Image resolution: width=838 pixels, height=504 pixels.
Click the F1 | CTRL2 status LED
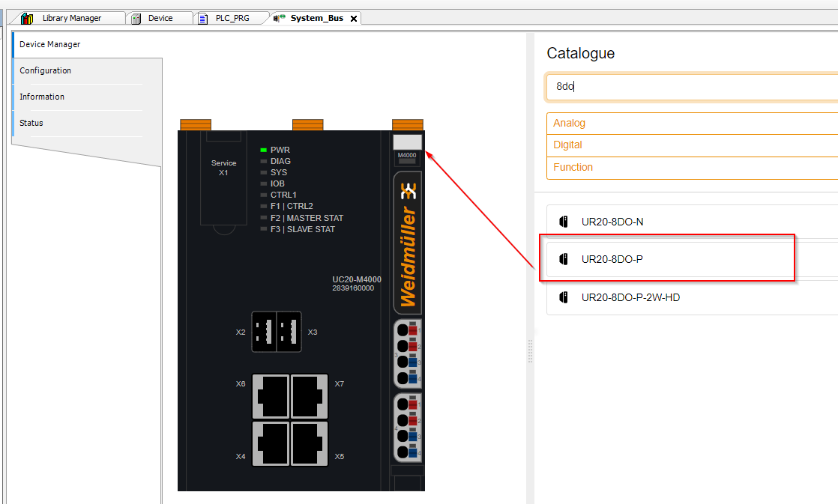pos(264,206)
